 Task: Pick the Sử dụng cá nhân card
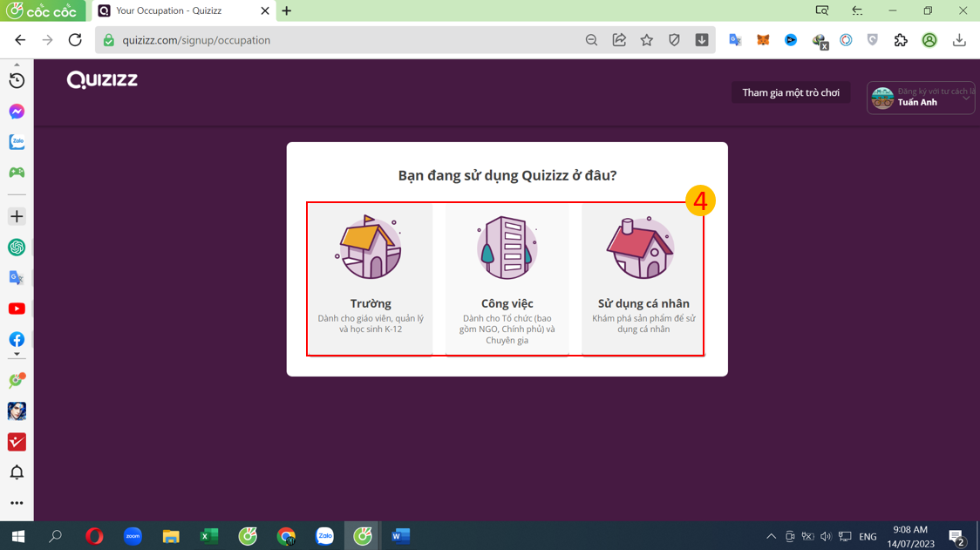(x=643, y=279)
